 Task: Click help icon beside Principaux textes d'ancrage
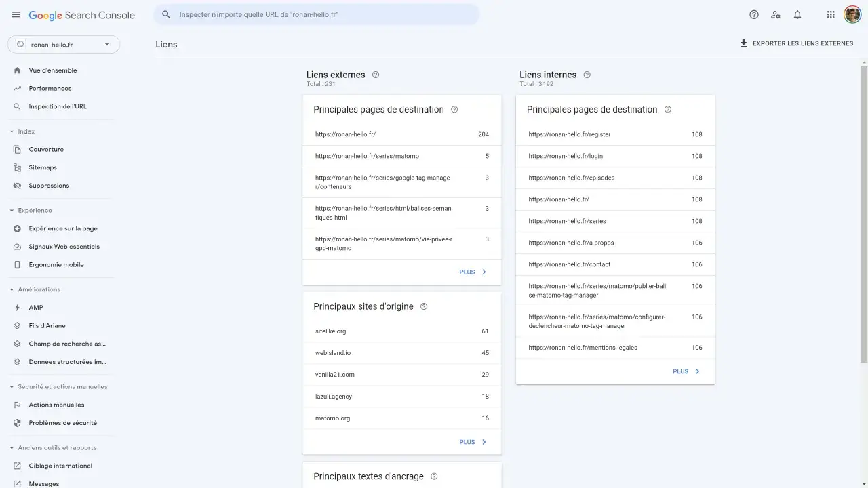coord(434,476)
